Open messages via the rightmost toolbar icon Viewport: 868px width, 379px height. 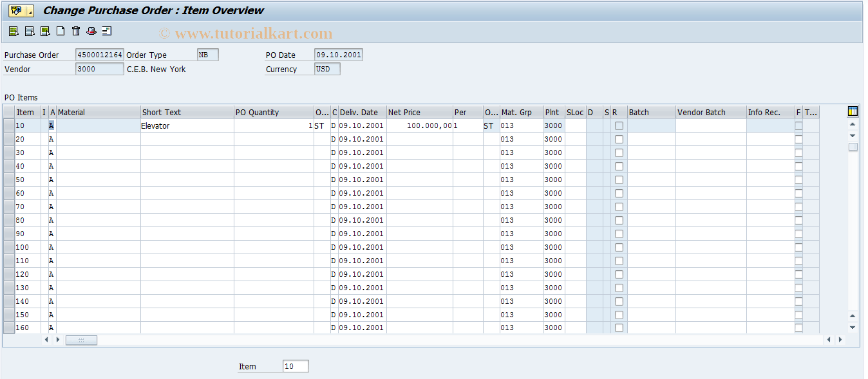coord(107,31)
